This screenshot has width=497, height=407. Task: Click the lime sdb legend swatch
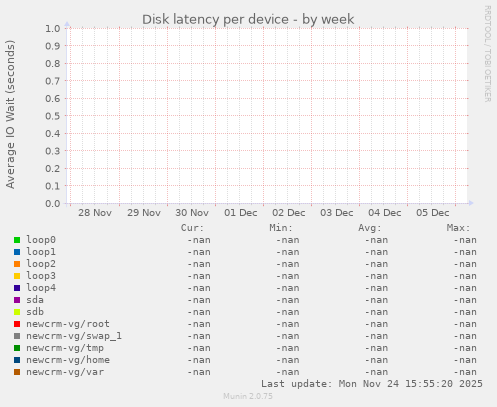click(17, 312)
